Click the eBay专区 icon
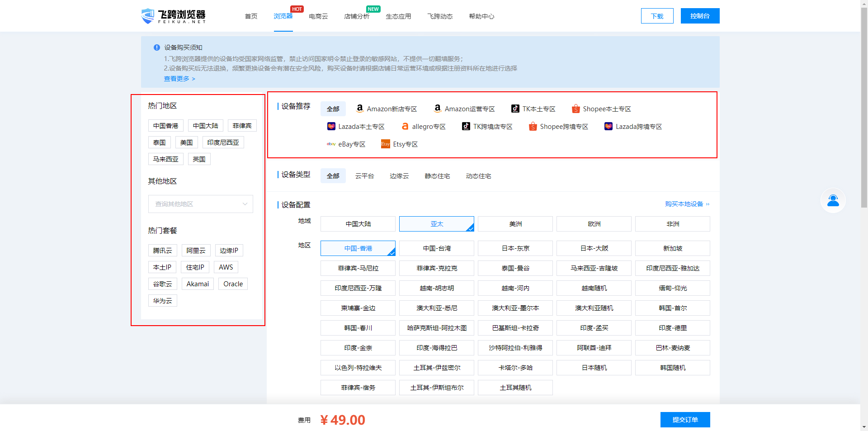The image size is (868, 431). pos(331,144)
